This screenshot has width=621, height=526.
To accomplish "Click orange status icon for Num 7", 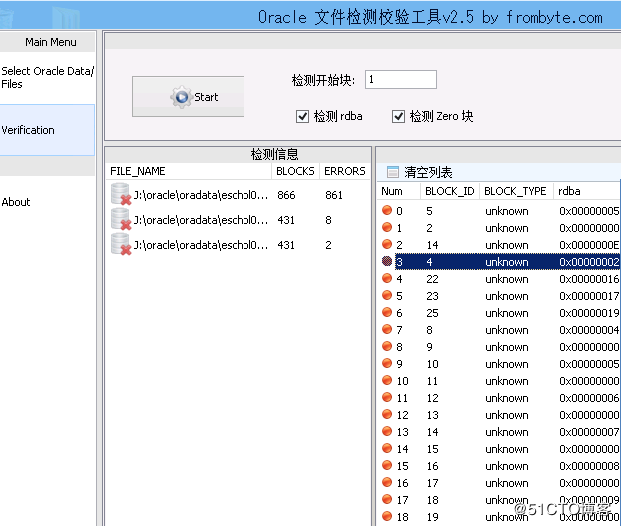I will (387, 329).
